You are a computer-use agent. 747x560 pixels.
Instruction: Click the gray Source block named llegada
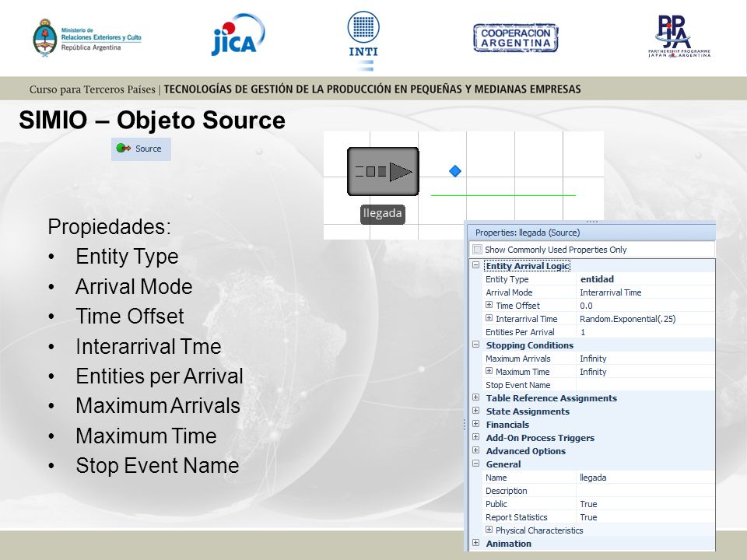pos(383,171)
